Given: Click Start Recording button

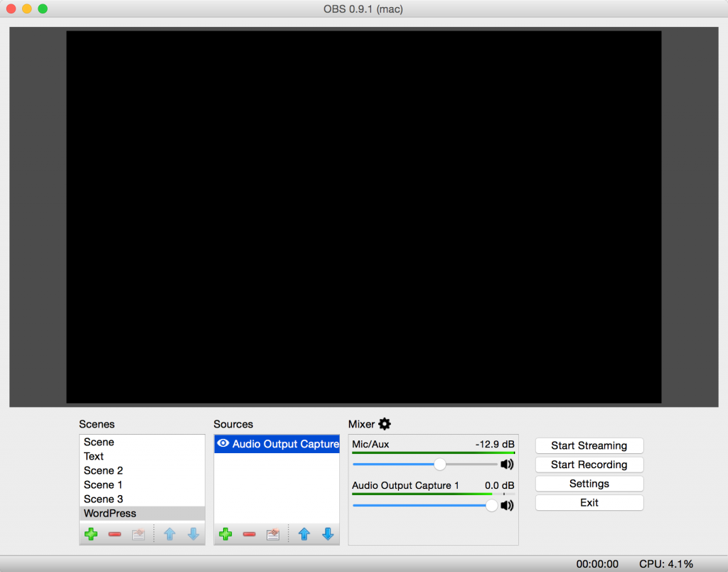Looking at the screenshot, I should click(x=589, y=465).
